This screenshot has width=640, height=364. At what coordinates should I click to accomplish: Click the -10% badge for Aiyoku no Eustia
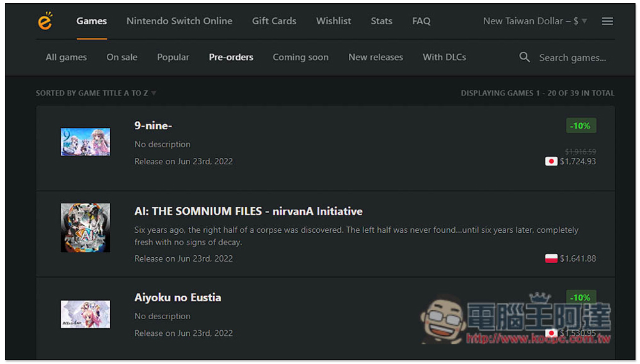[580, 297]
